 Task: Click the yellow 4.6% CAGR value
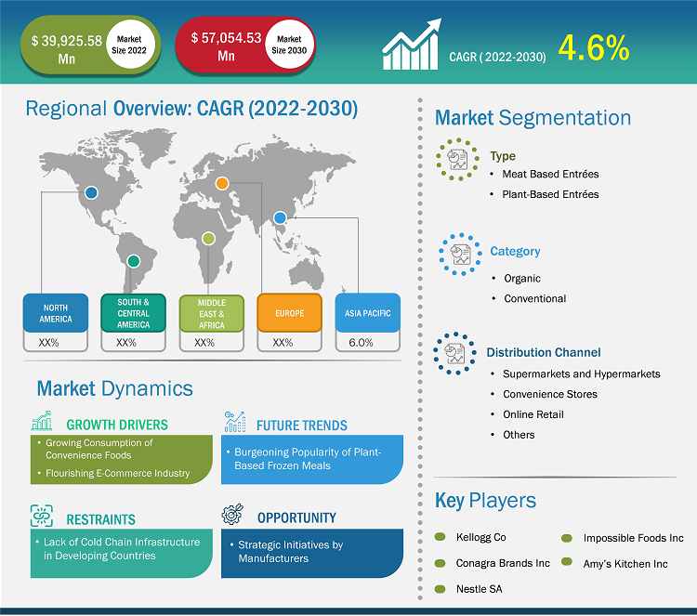pos(594,47)
